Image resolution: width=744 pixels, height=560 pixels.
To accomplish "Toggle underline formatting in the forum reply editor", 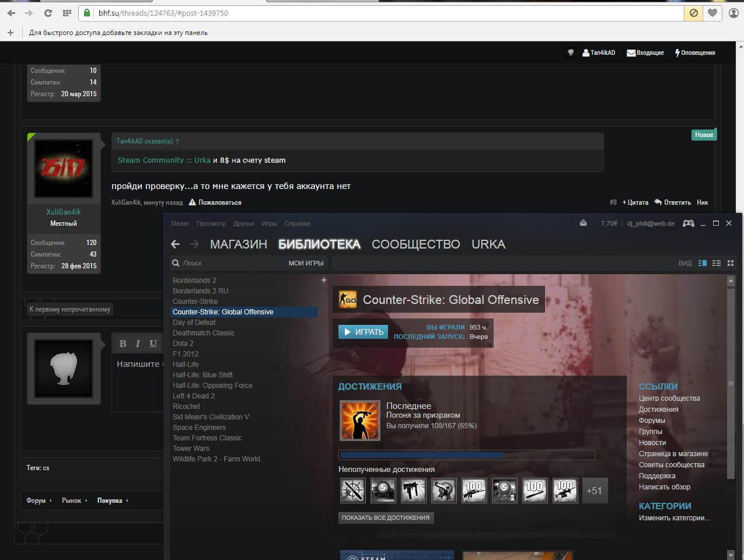I will [x=153, y=344].
